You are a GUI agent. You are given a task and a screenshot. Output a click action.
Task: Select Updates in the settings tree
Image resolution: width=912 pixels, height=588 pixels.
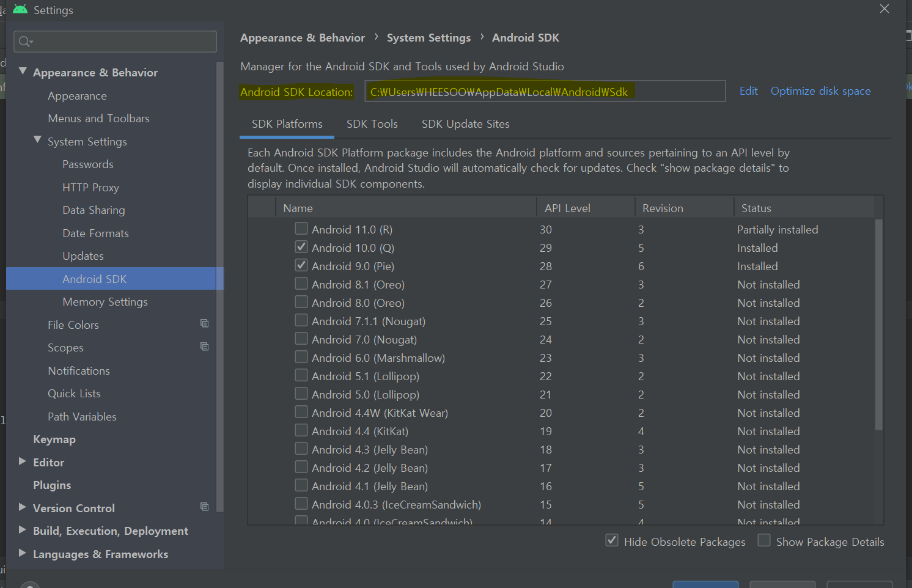pos(83,256)
